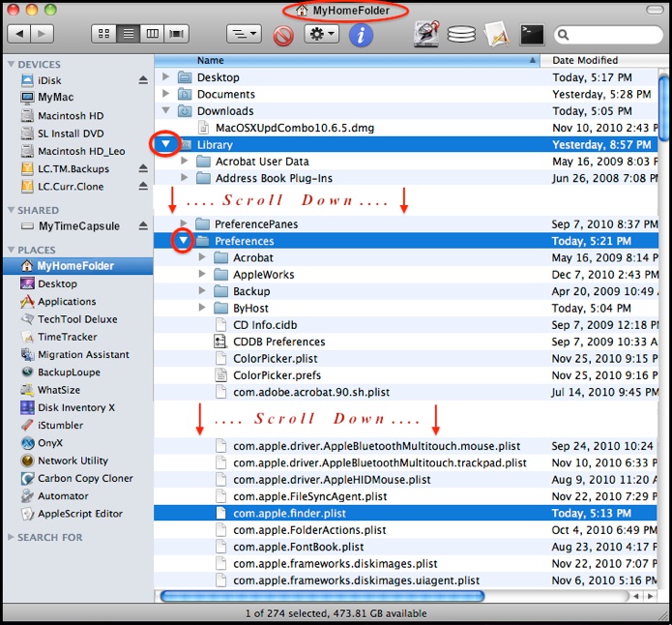Click the horizontal scrollbar thumb
Image resolution: width=672 pixels, height=625 pixels.
tap(322, 596)
